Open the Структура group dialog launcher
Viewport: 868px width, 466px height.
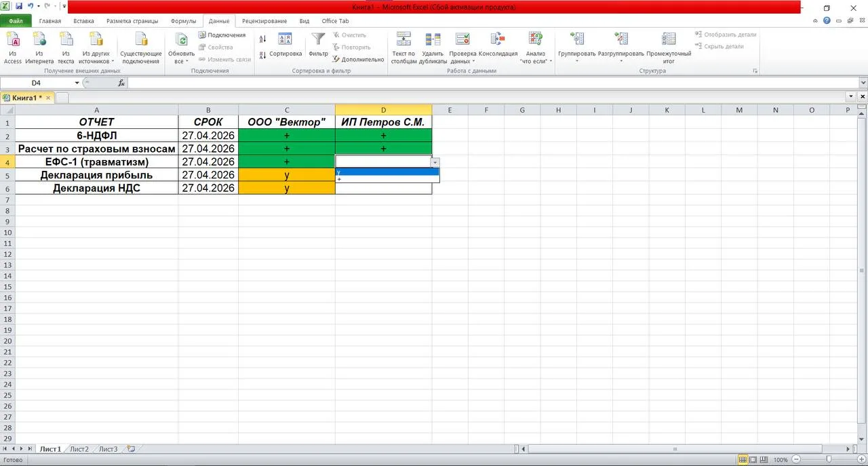(x=755, y=71)
